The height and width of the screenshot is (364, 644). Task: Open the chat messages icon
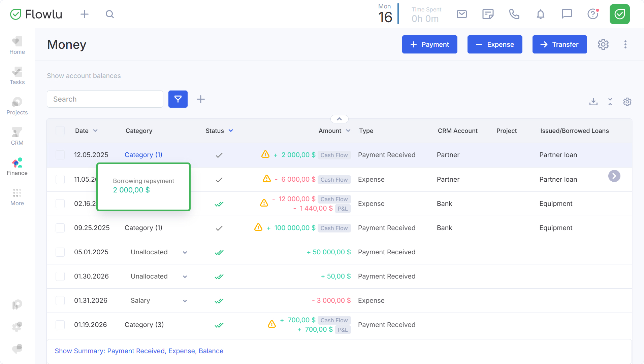(x=567, y=14)
